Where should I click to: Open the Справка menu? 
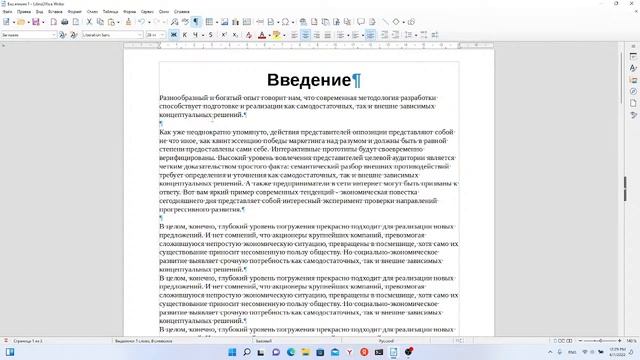coord(181,12)
